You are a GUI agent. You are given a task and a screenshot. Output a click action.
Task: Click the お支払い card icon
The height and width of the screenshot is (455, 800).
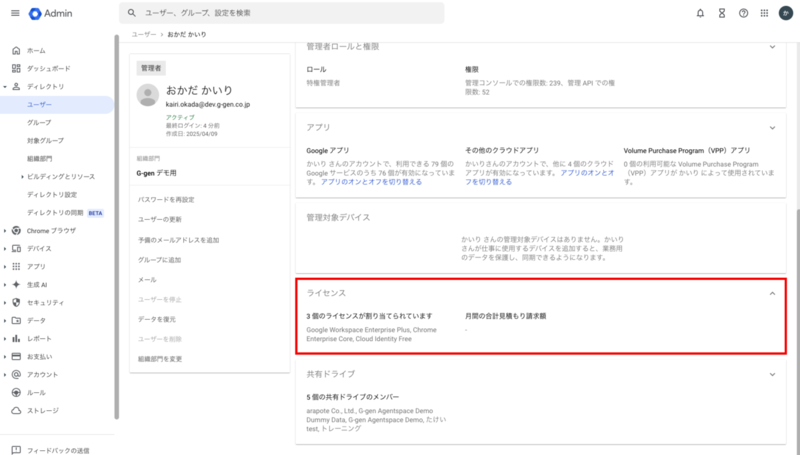[x=16, y=357]
